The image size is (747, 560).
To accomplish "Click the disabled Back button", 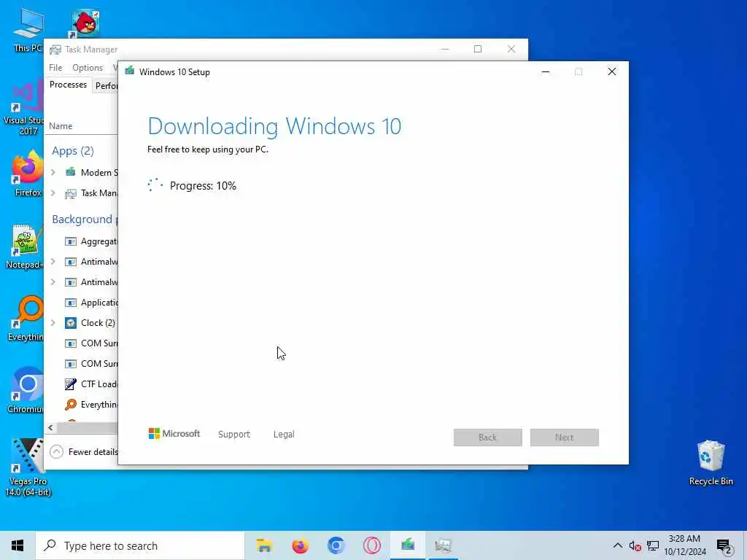I will (488, 437).
